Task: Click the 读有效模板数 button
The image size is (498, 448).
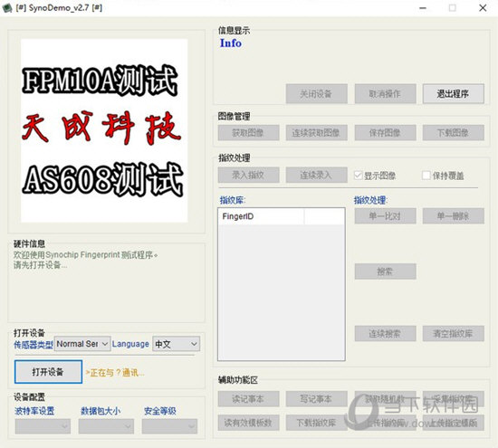Action: (248, 423)
